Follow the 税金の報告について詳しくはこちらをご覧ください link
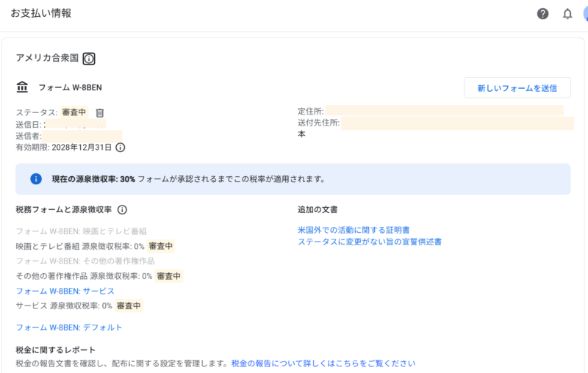 pos(323,363)
